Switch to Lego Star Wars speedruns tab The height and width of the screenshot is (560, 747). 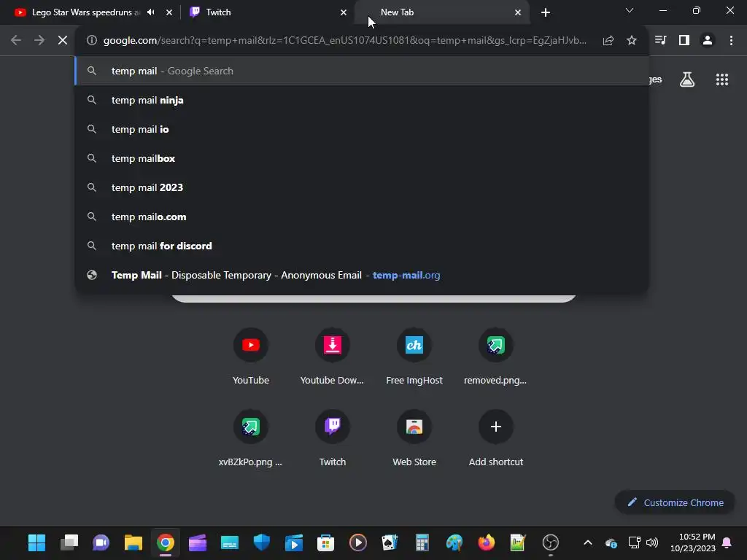click(86, 12)
